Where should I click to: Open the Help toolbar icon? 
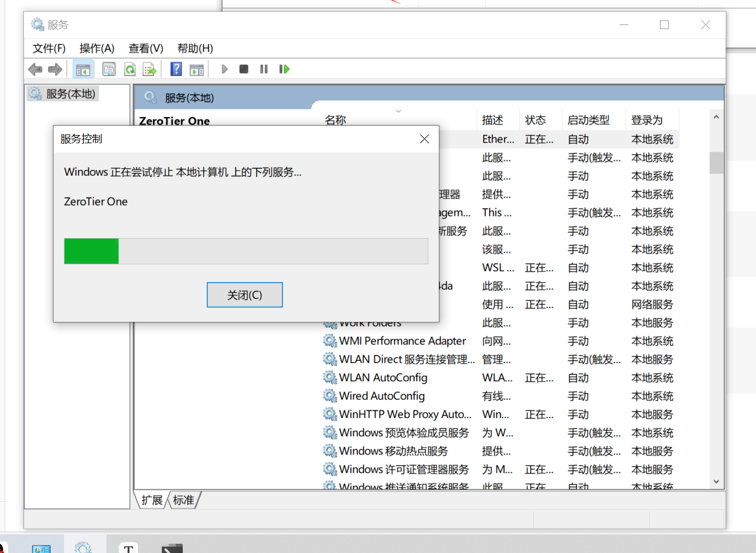(176, 69)
